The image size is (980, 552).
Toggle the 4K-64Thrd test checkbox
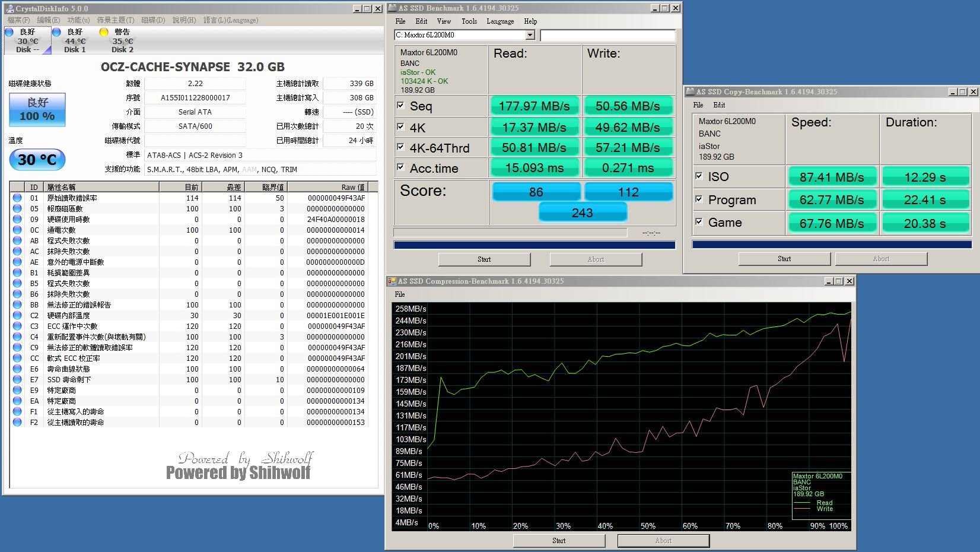coord(400,147)
